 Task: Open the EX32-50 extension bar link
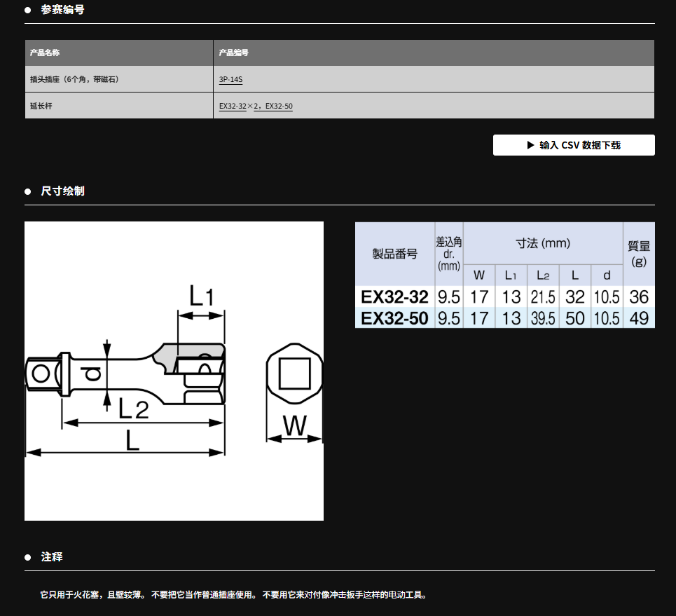pos(279,107)
